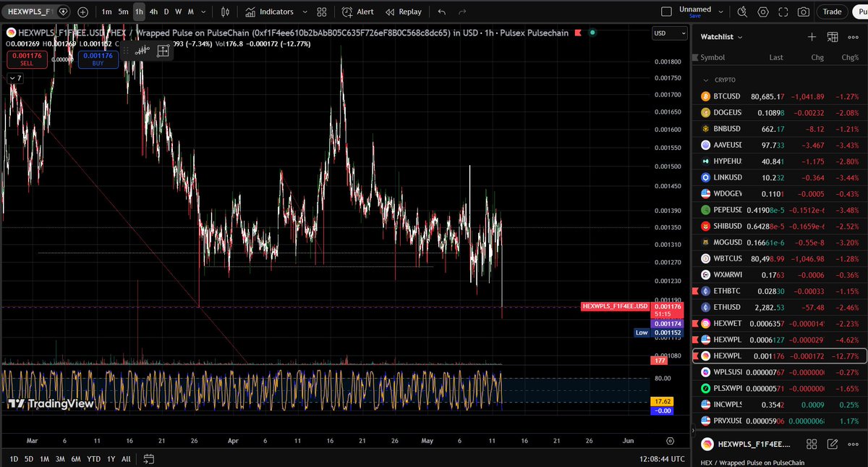
Task: Click the TradingView logo on chart
Action: 51,404
